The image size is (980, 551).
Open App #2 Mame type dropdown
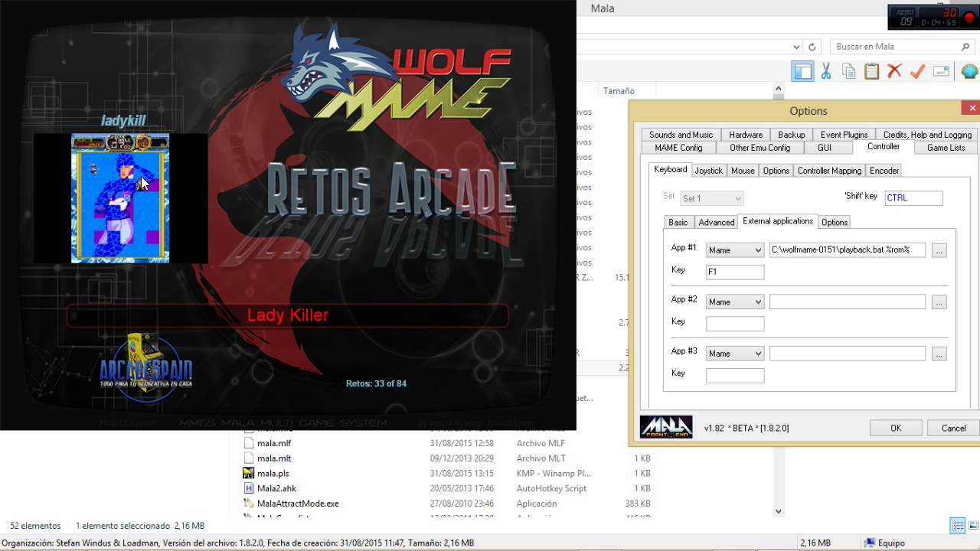tap(735, 302)
